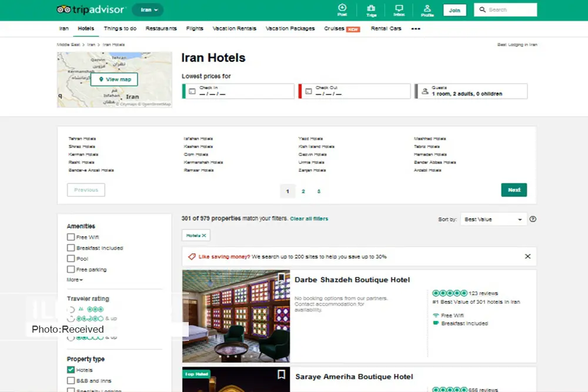Screen dimensions: 588x392
Task: Expand More amenities list
Action: [x=75, y=280]
